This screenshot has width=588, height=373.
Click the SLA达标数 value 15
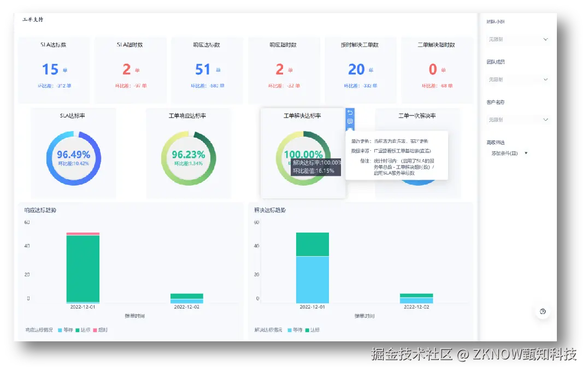coord(50,69)
